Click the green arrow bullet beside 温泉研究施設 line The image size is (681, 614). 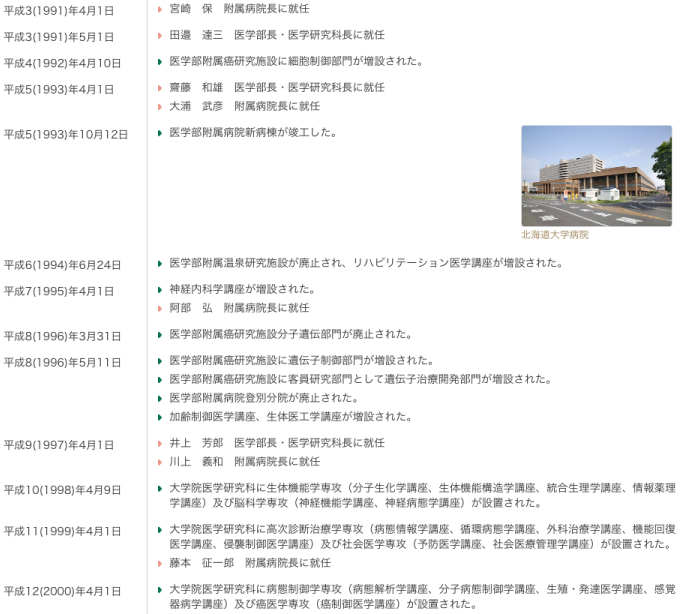[160, 263]
